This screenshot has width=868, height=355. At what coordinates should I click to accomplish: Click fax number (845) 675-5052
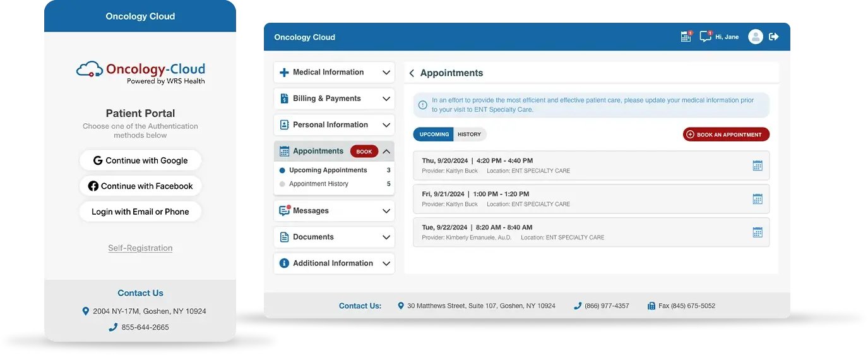click(x=687, y=306)
